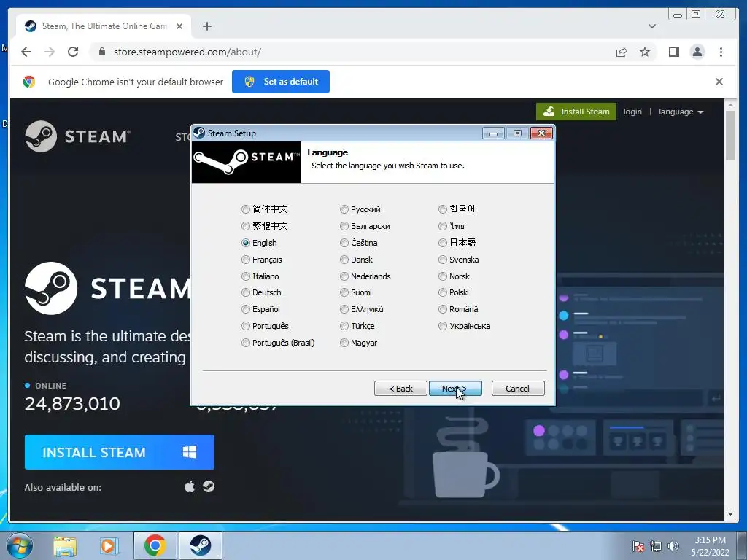Expand the language dropdown on Steam page

681,112
